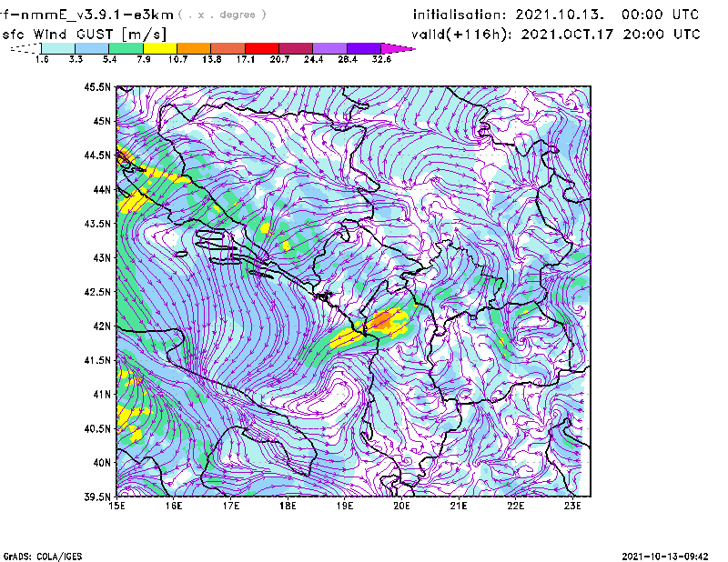
Task: Click the magenta arrow end of the legend
Action: 398,48
